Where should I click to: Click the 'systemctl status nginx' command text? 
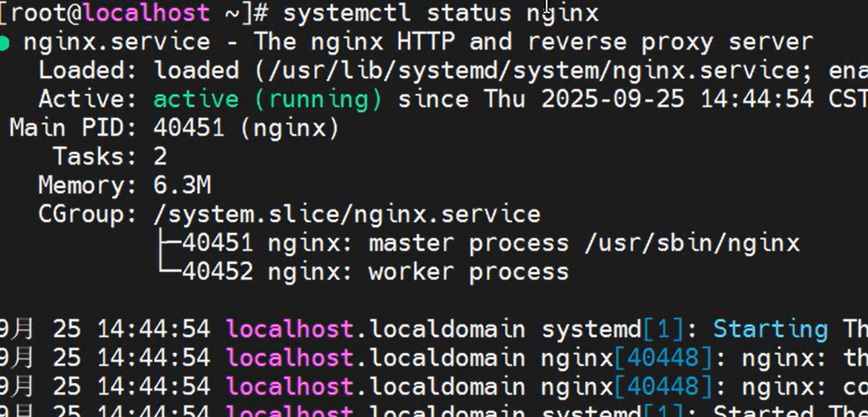tap(440, 13)
